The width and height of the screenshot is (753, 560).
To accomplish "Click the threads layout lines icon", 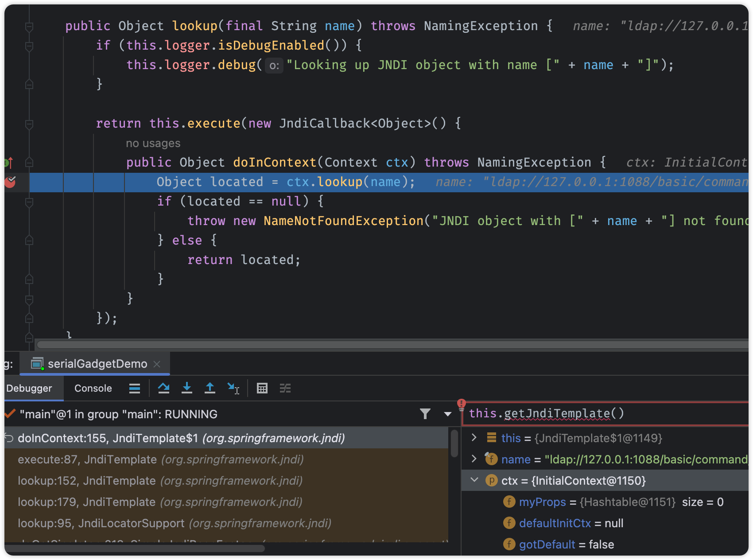I will (135, 389).
